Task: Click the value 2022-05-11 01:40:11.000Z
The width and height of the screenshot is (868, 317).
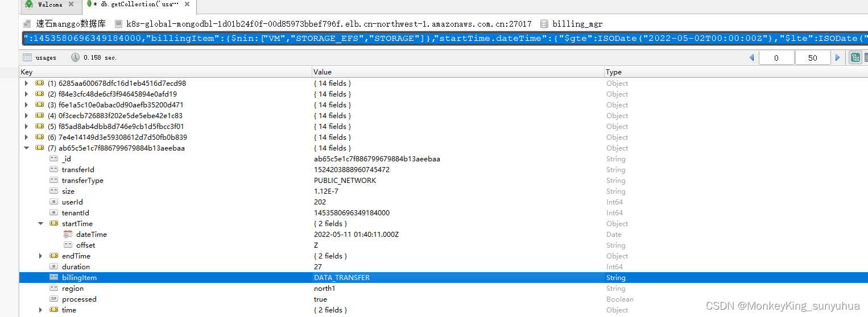Action: coord(356,234)
